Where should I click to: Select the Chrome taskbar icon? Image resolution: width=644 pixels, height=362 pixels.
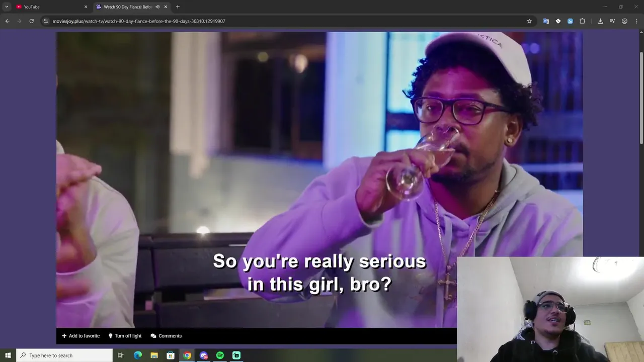click(187, 355)
